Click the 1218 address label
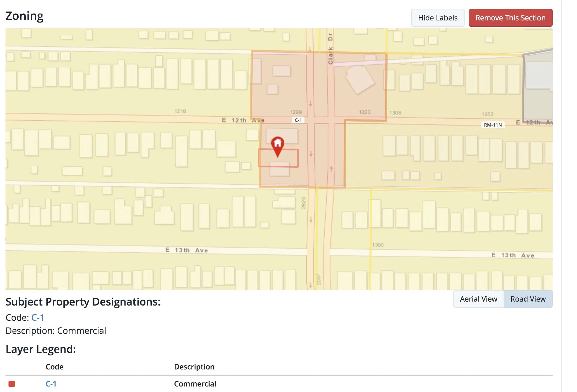The height and width of the screenshot is (392, 577). pyautogui.click(x=180, y=111)
